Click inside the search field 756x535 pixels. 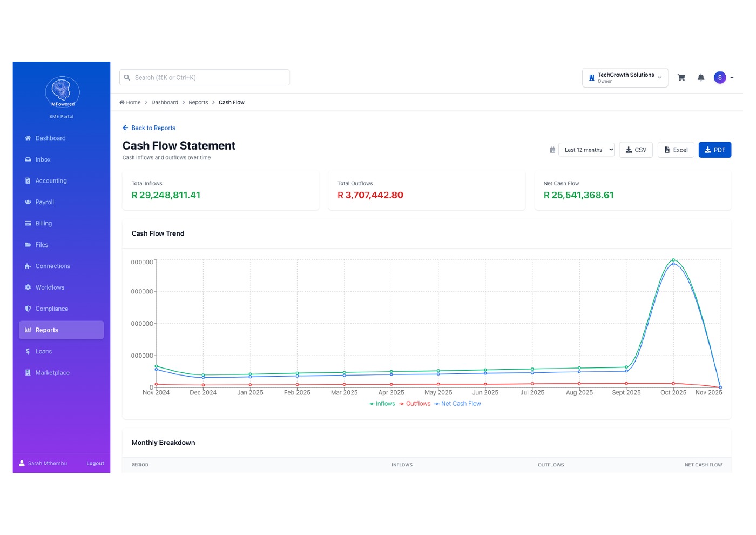point(204,77)
